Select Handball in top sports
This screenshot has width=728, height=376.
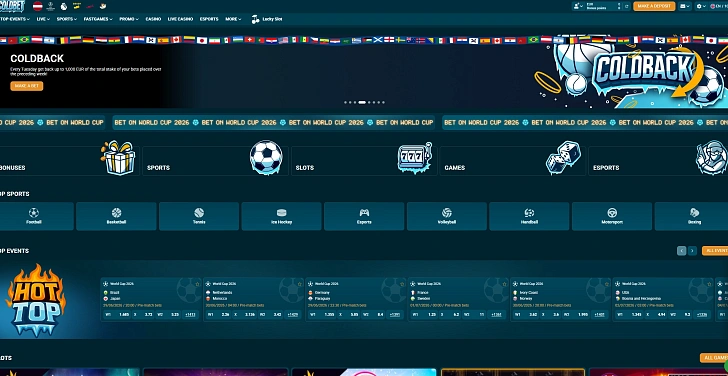[x=529, y=216]
